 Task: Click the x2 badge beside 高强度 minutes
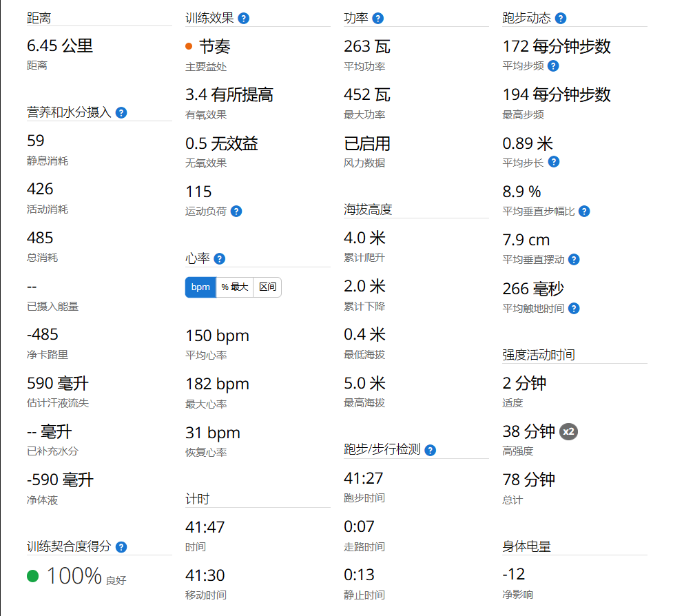coord(568,432)
